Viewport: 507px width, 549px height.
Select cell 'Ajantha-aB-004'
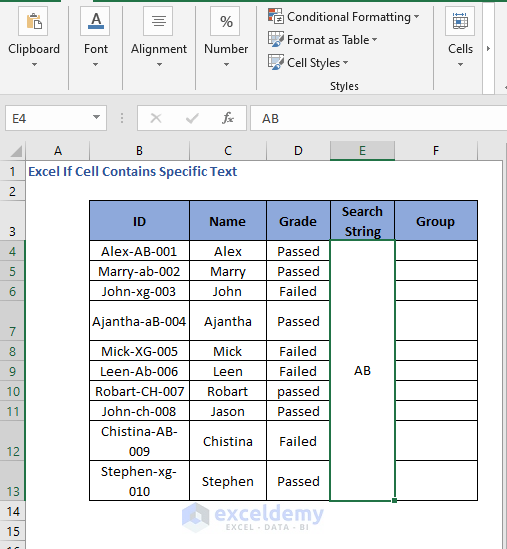tap(139, 321)
